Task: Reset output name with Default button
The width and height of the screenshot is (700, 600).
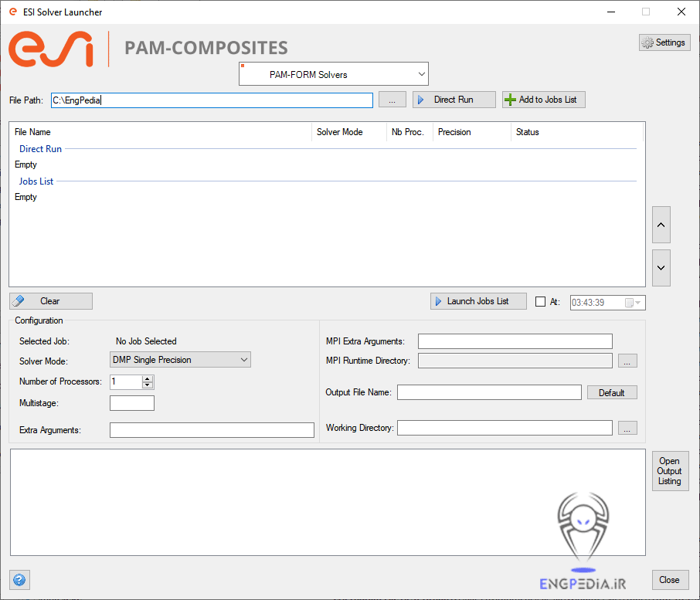Action: (x=612, y=392)
